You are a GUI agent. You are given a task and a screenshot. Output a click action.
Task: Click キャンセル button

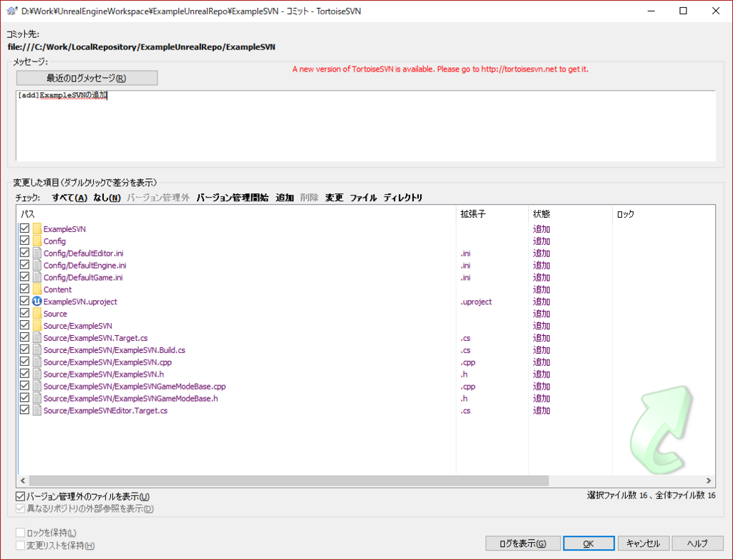pyautogui.click(x=644, y=543)
